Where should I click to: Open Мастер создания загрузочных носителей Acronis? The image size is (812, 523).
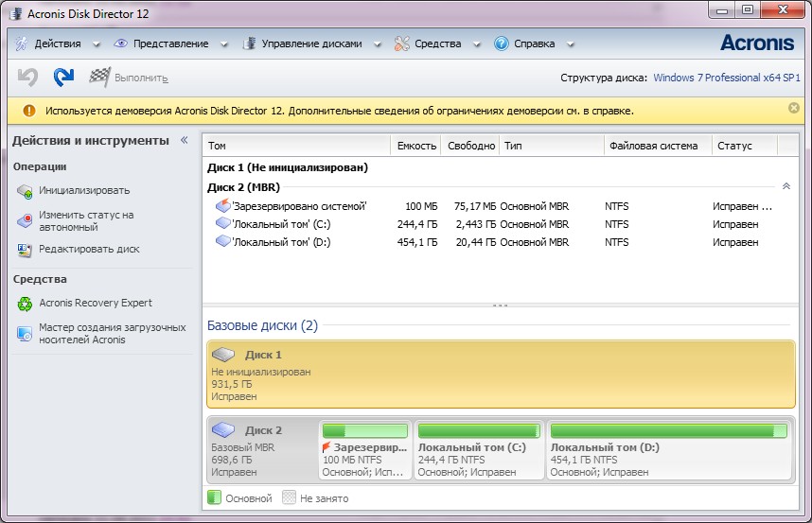pyautogui.click(x=113, y=334)
